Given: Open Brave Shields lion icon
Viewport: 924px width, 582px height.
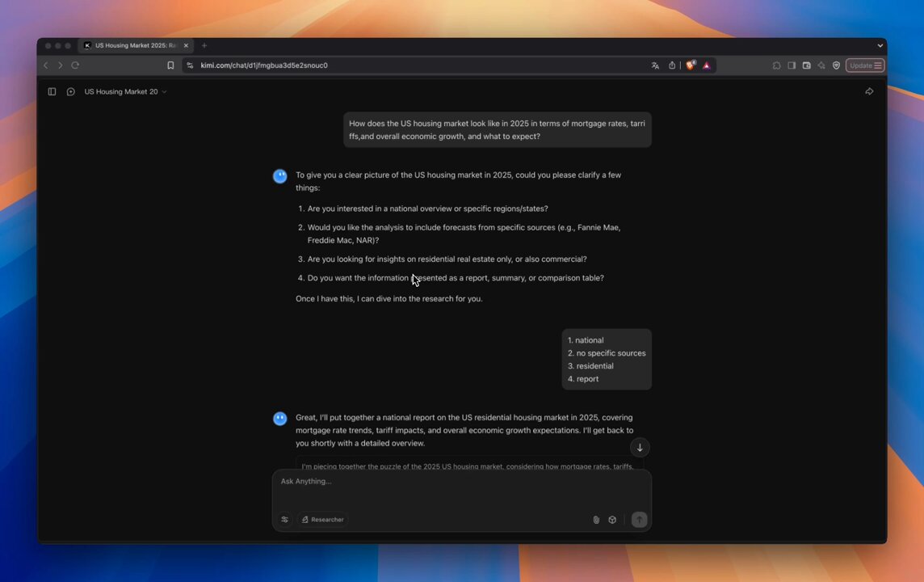Looking at the screenshot, I should coord(690,65).
